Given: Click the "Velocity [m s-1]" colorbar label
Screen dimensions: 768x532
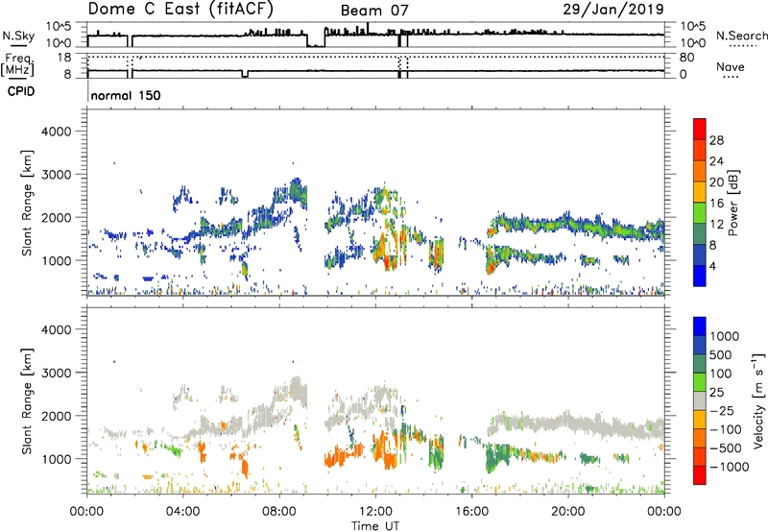Looking at the screenshot, I should coord(758,400).
